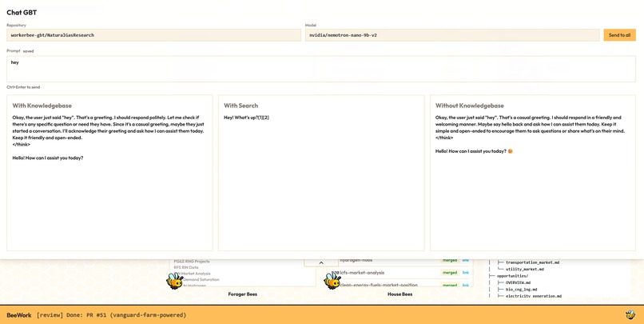Click the PG&E RNG Projects list item
644x324 pixels.
pos(192,262)
